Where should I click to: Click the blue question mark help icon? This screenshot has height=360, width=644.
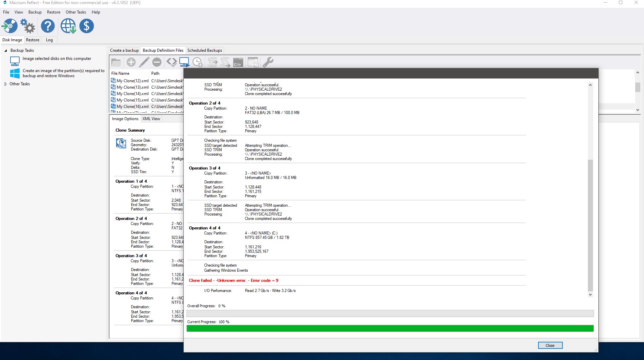click(x=48, y=26)
